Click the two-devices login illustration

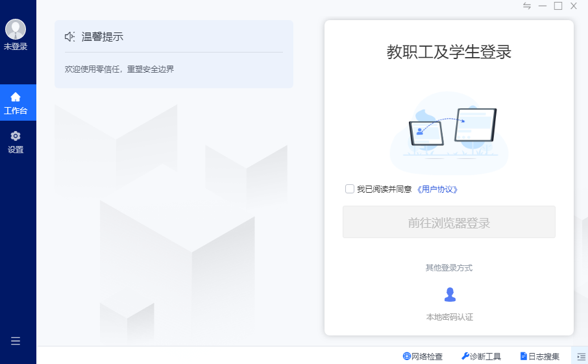coord(449,133)
